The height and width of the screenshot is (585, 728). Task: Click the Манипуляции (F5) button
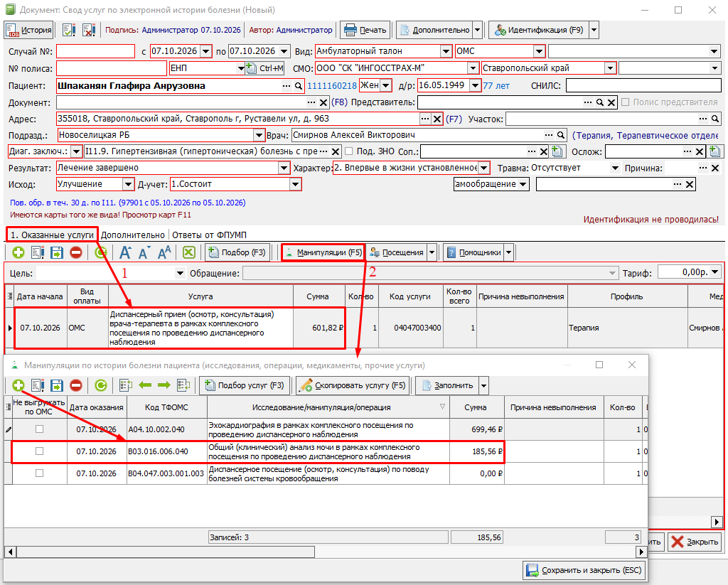(x=323, y=252)
